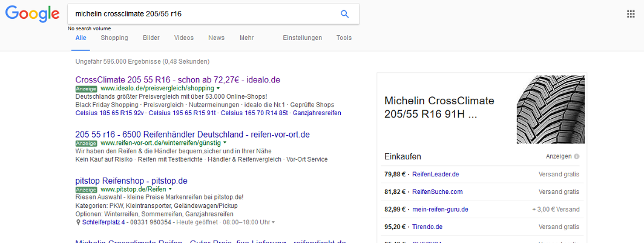Click the info icon beside Anzeigen
This screenshot has height=243, width=644.
click(577, 156)
